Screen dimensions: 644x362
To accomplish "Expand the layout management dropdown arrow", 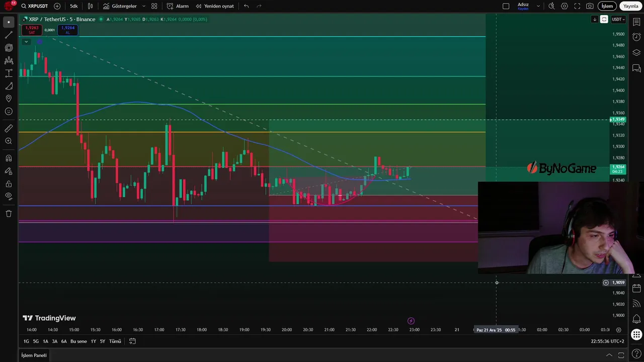I will coord(538,6).
